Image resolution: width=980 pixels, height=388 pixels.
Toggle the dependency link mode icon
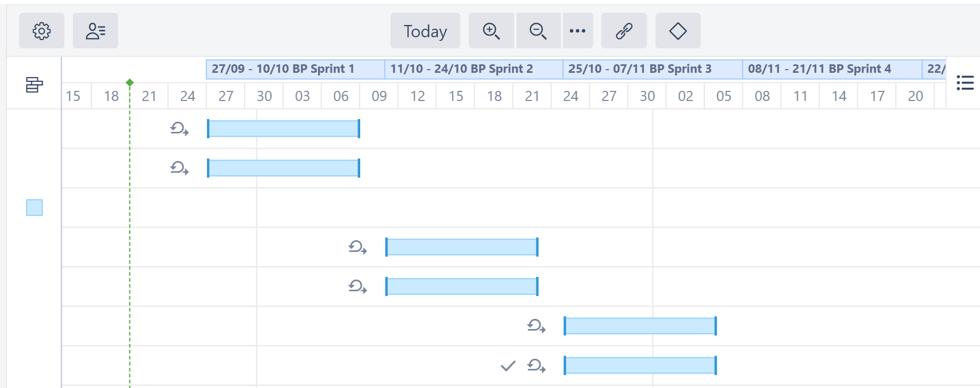[x=624, y=31]
